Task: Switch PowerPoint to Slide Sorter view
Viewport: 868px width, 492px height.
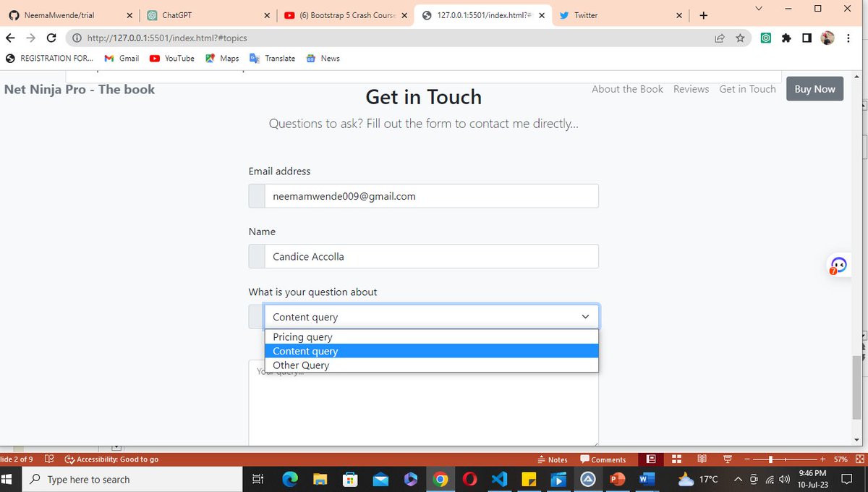Action: point(677,459)
